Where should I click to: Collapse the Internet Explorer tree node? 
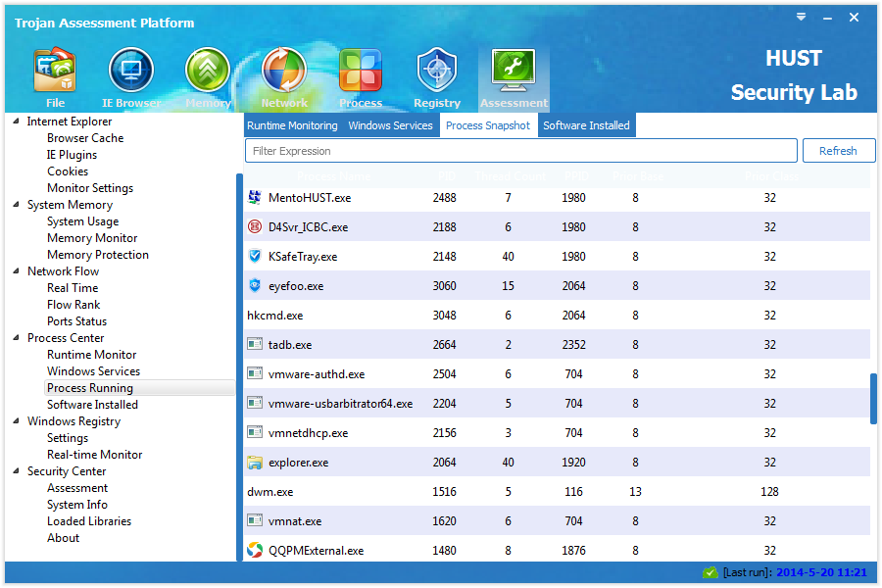(x=16, y=121)
